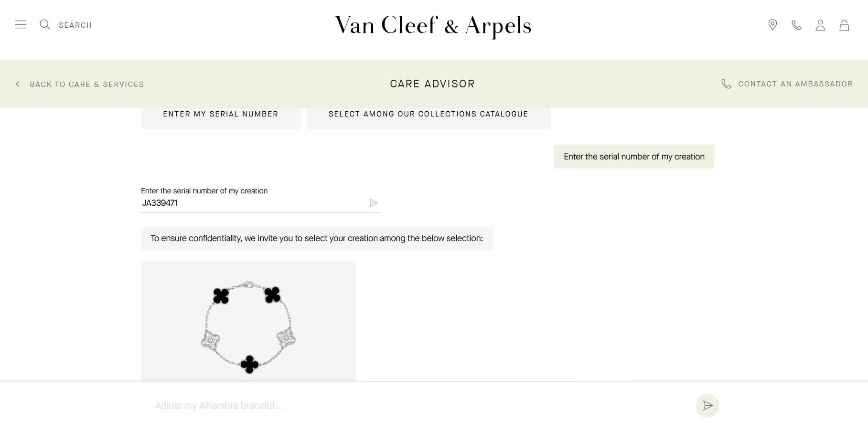
Task: Click the back chevron beside Care & Services
Action: (18, 84)
